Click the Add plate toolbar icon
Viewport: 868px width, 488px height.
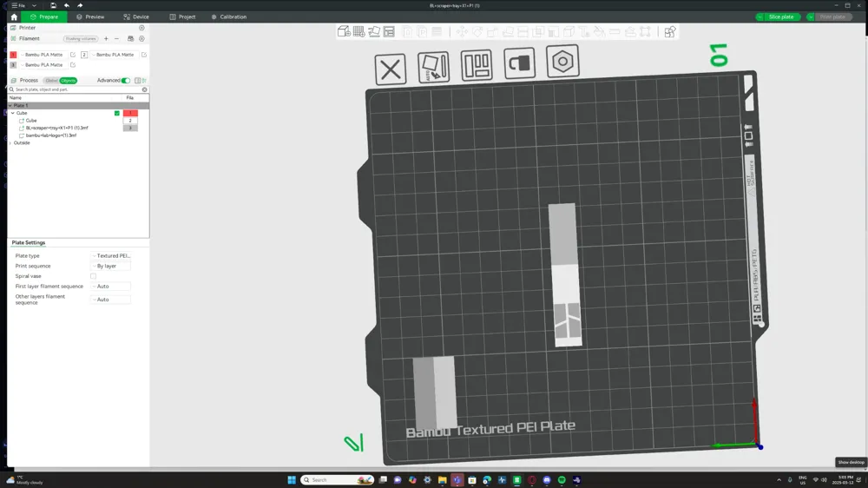tap(358, 31)
